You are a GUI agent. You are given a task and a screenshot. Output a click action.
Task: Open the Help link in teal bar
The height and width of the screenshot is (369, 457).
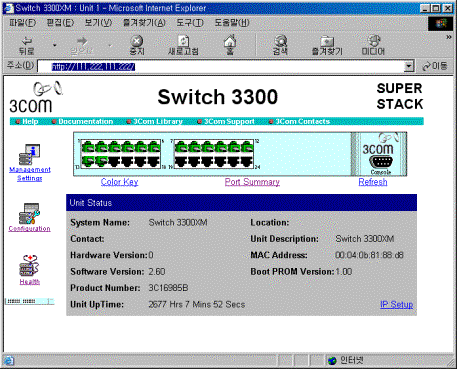[30, 121]
